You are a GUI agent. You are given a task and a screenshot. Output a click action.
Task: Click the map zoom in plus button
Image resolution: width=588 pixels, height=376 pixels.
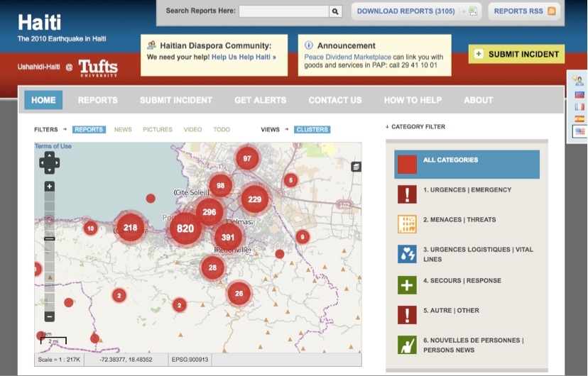(x=49, y=187)
